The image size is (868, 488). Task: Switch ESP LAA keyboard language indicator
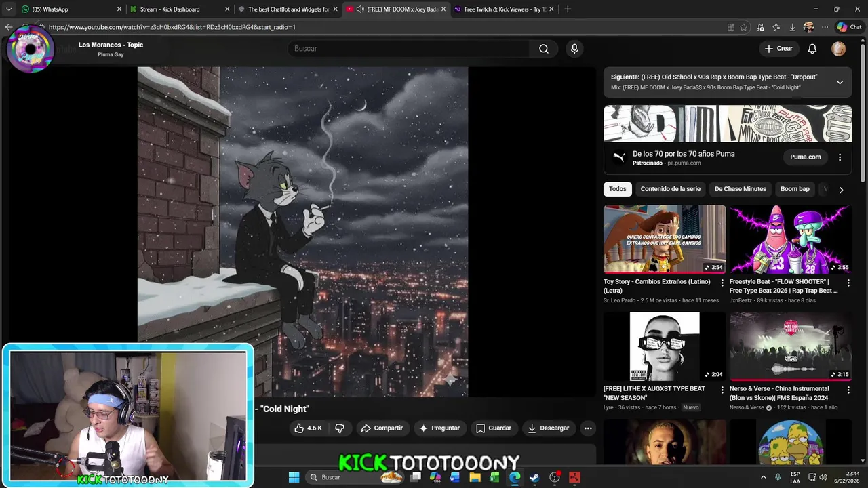click(x=795, y=477)
